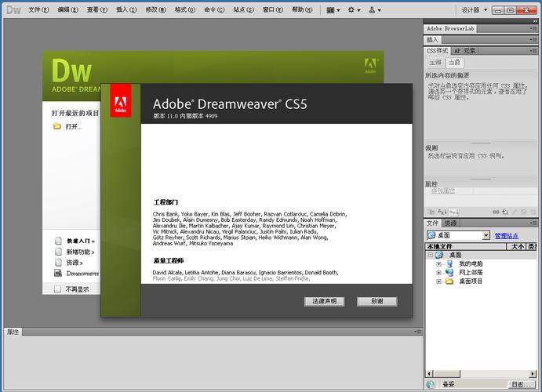Switch CSS panel to 当前 mode
Screen dimensions: 542x392
click(454, 63)
